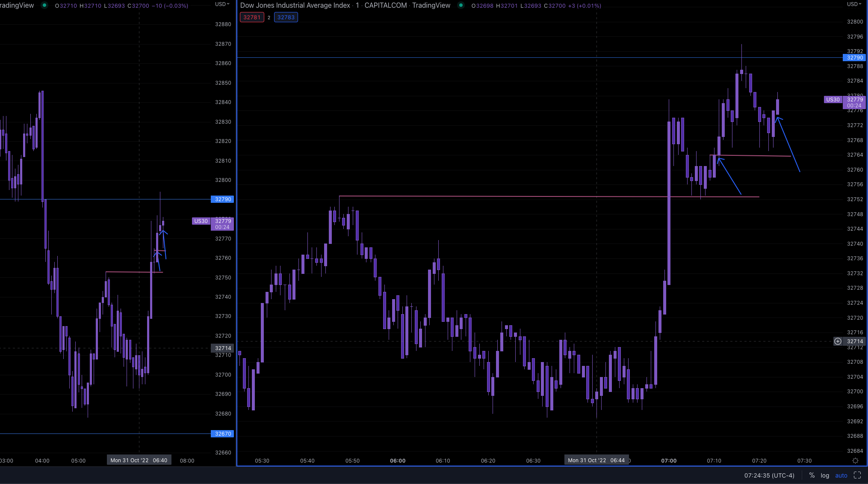
Task: Click the TradingView attribution in the chart legend
Action: pos(432,6)
